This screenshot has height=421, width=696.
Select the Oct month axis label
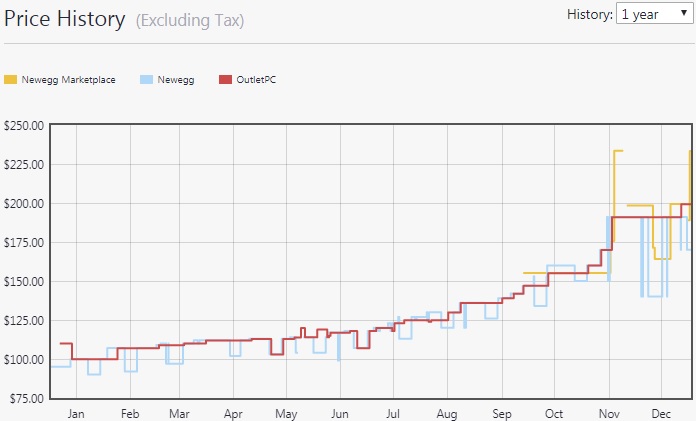pos(553,412)
